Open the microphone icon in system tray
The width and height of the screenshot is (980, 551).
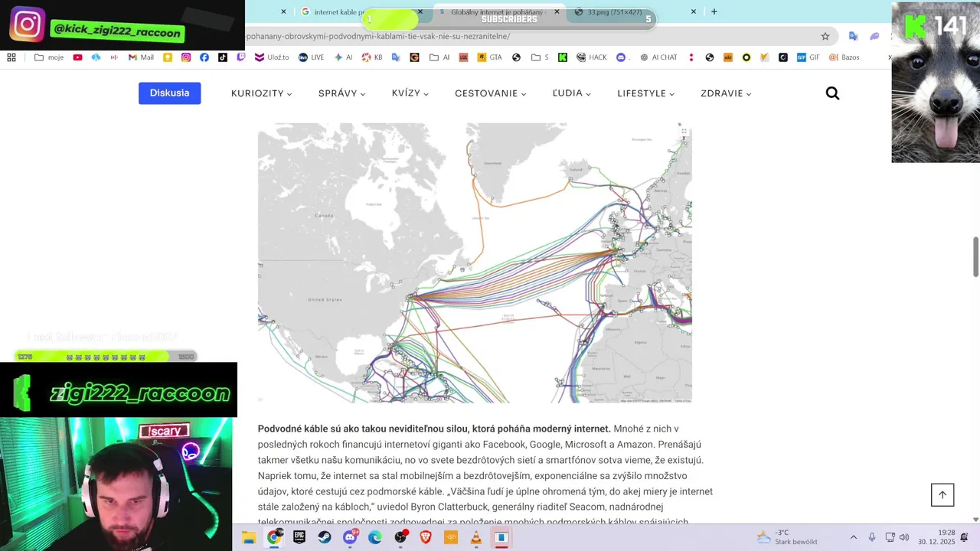(872, 537)
